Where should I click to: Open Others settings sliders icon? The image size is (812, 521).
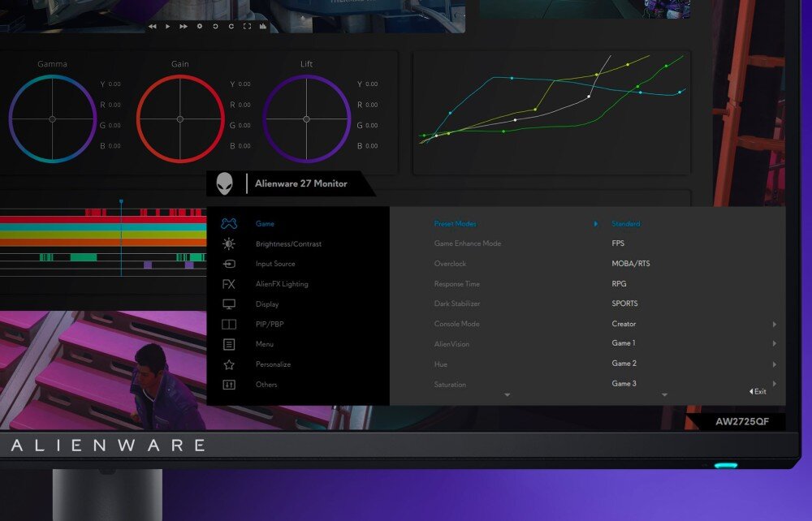[228, 385]
